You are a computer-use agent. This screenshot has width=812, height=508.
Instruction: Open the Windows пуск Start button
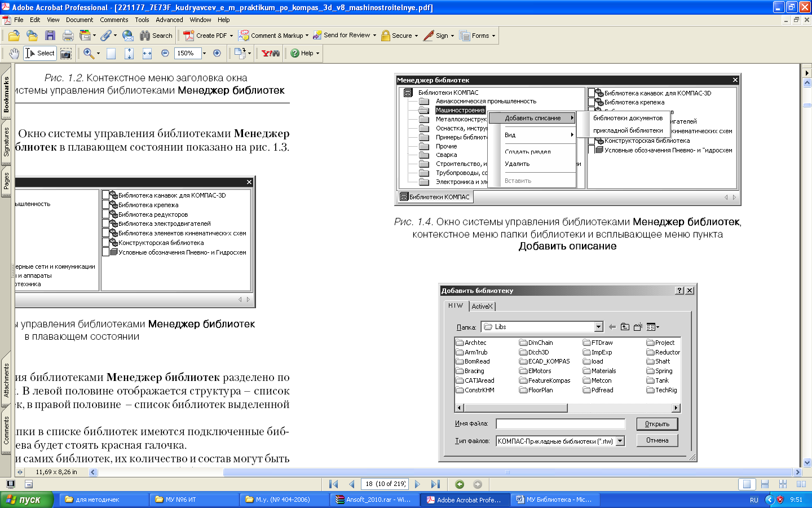point(27,500)
